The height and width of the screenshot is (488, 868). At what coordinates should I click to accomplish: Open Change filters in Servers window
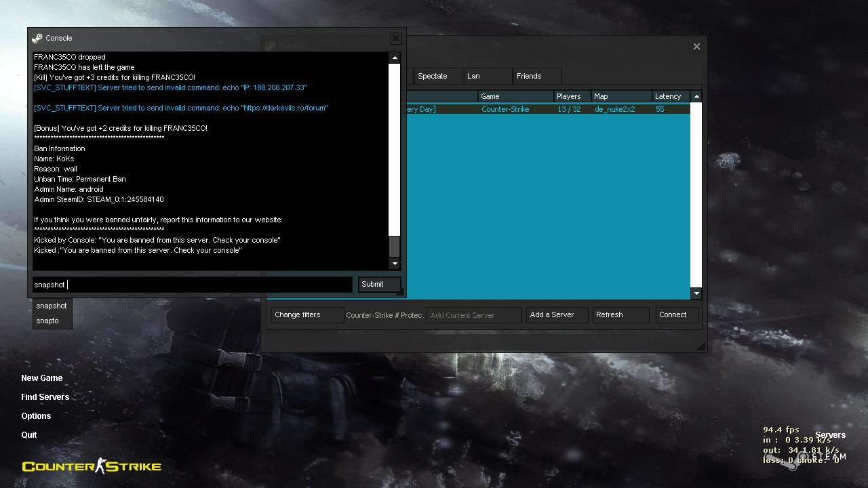[x=308, y=315]
